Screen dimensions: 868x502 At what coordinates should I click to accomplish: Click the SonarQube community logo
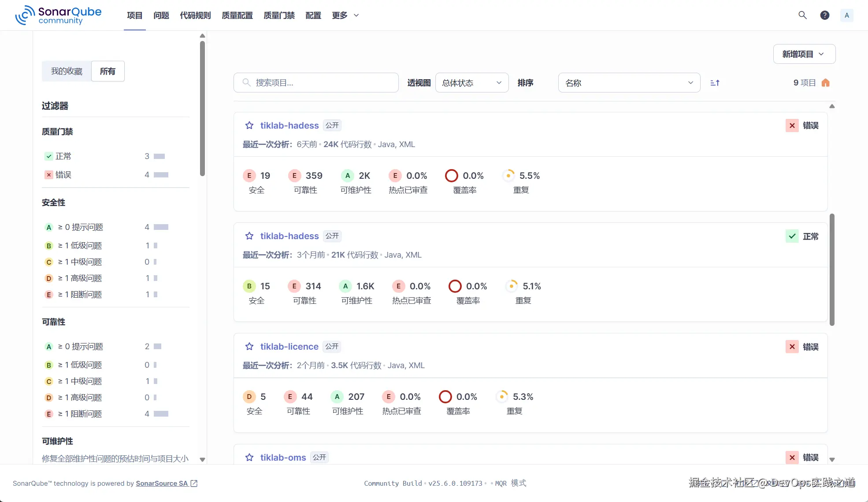[x=58, y=15]
